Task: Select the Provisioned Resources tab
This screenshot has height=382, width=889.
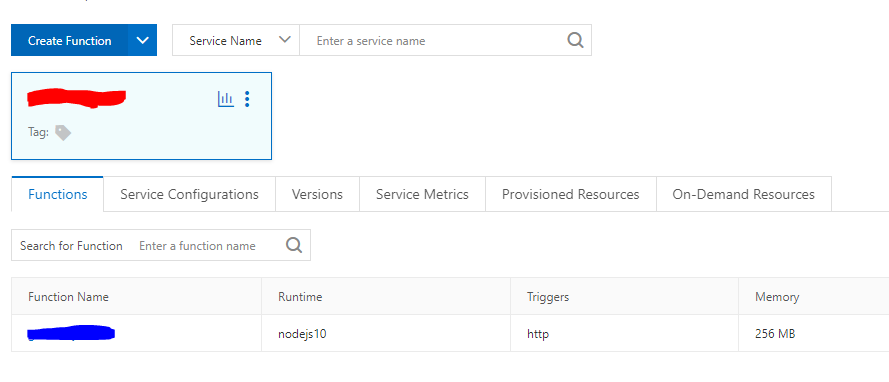Action: click(570, 194)
